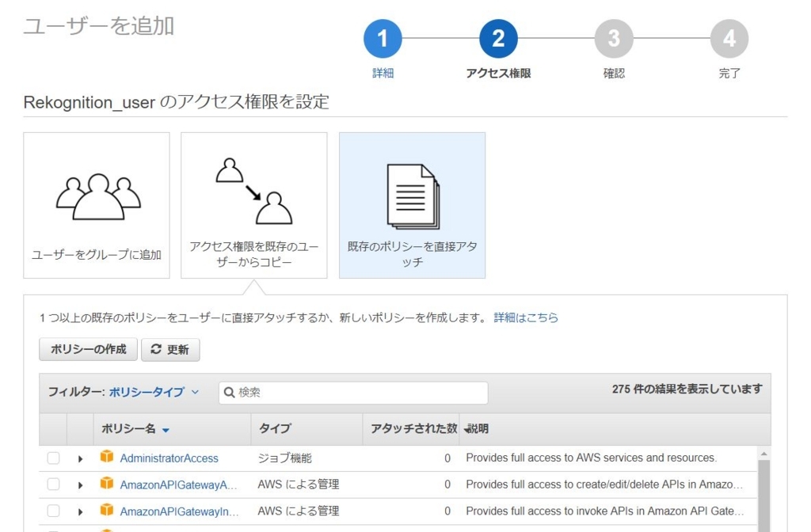
Task: Open the AdministratorAccess policy link
Action: tap(169, 458)
